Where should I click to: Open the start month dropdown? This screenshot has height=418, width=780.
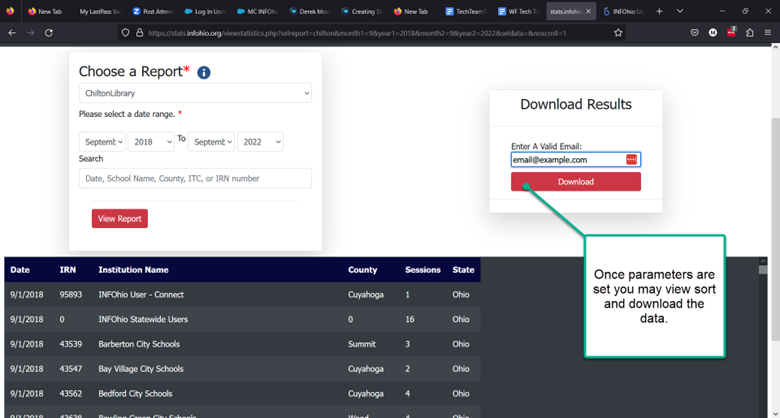pyautogui.click(x=102, y=142)
